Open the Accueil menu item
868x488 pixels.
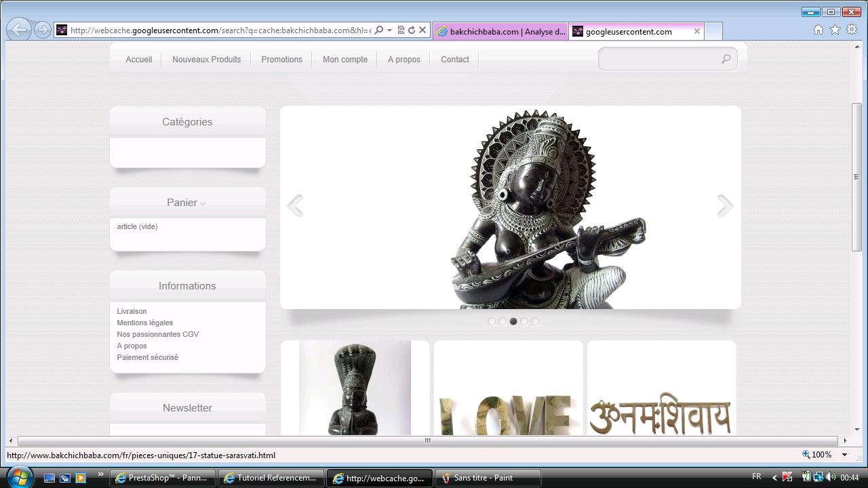point(138,60)
